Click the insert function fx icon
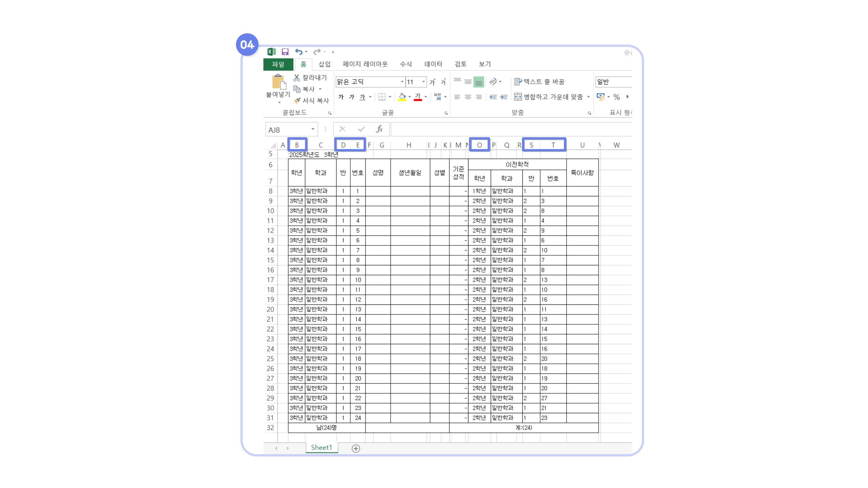The width and height of the screenshot is (868, 488). (379, 129)
